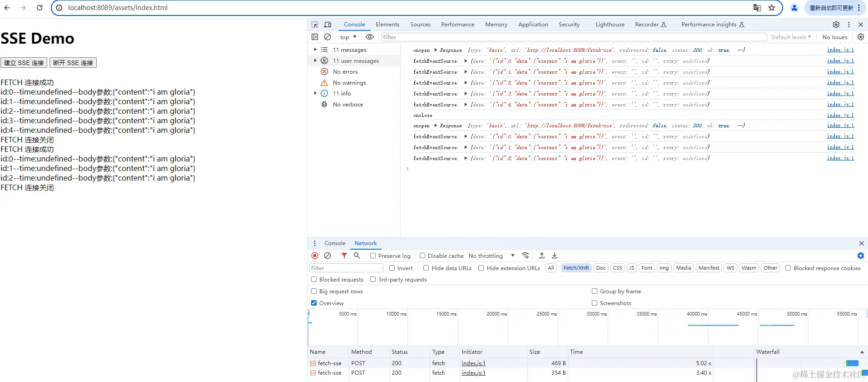This screenshot has width=868, height=382.
Task: Check Hide data URLs
Action: click(x=426, y=268)
